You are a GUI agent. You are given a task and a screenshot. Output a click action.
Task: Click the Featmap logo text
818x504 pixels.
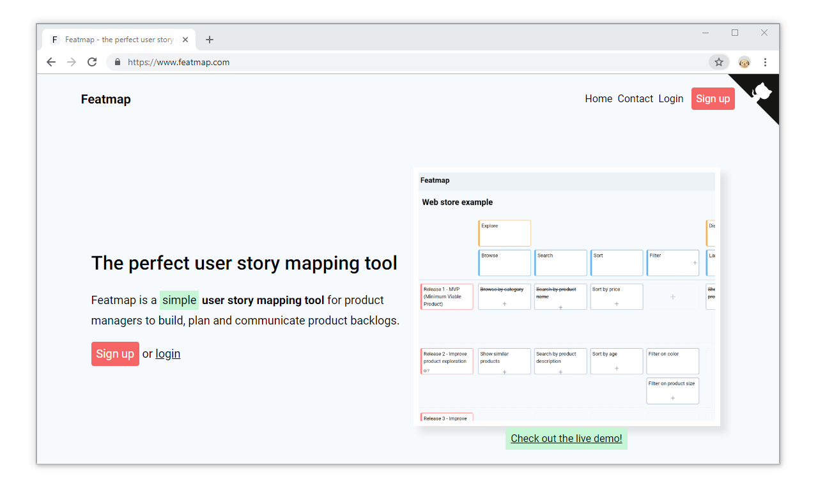pyautogui.click(x=106, y=99)
